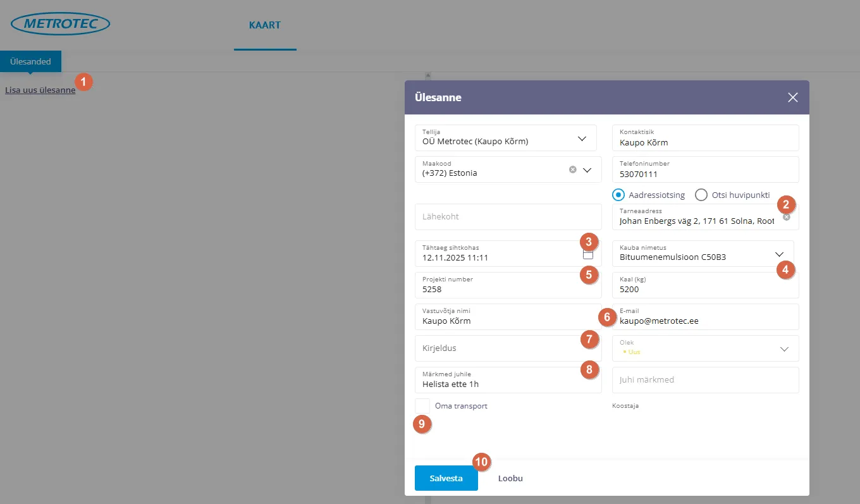Open the Maakood country code dropdown arrow
Screen dimensions: 860x504
587,169
